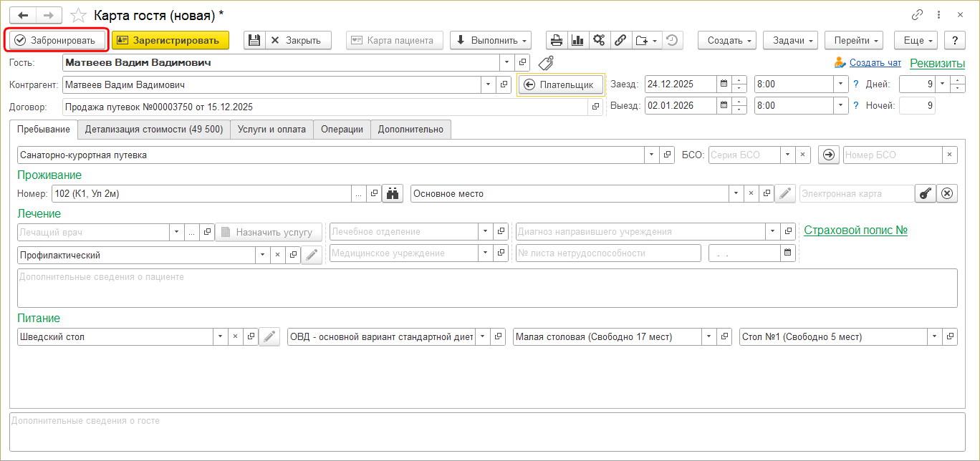The height and width of the screenshot is (461, 980).
Task: Click the chain link icon in toolbar
Action: 620,41
